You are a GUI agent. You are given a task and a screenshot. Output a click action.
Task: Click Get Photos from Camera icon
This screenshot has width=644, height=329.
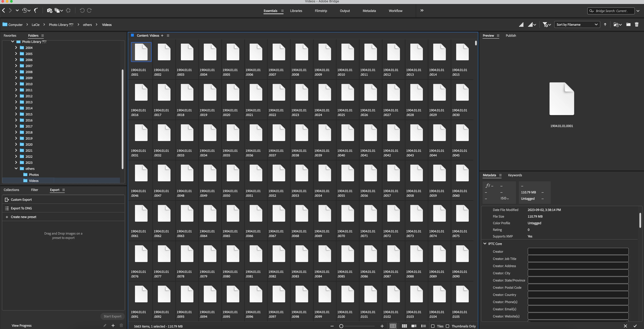(49, 11)
